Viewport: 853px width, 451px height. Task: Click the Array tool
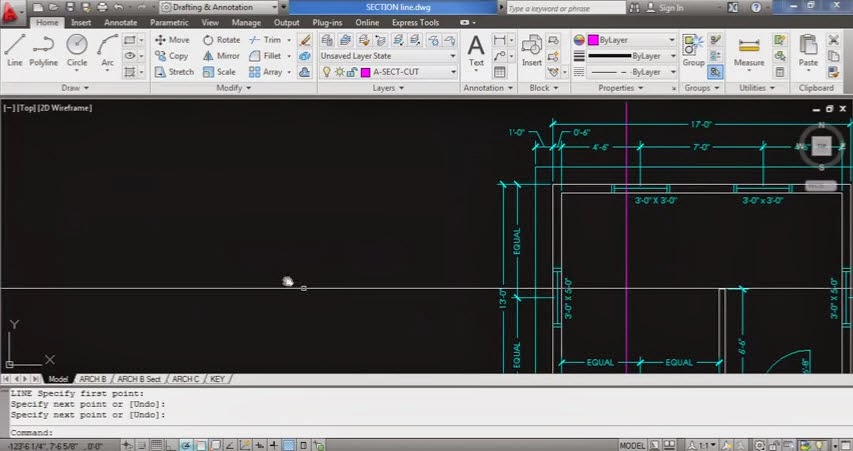265,72
